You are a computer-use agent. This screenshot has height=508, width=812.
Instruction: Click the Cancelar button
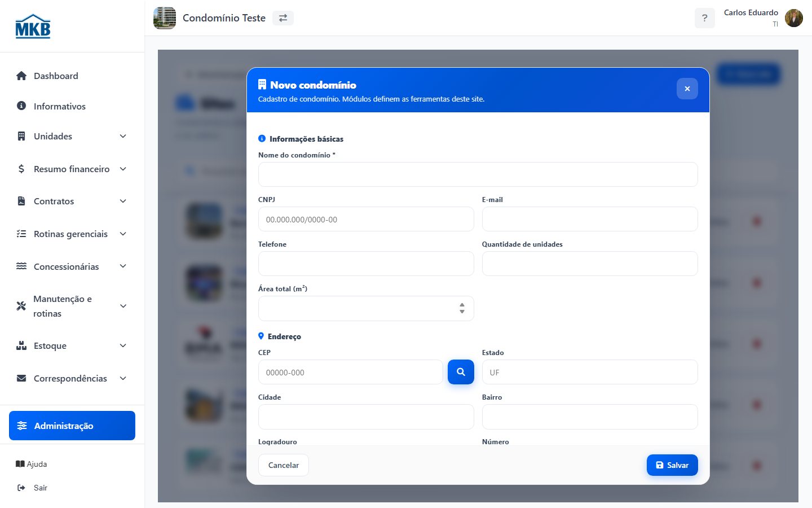(x=284, y=465)
